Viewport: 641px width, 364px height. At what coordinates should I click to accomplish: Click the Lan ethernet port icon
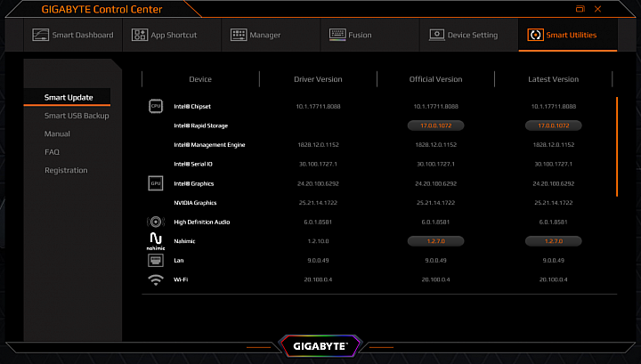[x=156, y=260]
